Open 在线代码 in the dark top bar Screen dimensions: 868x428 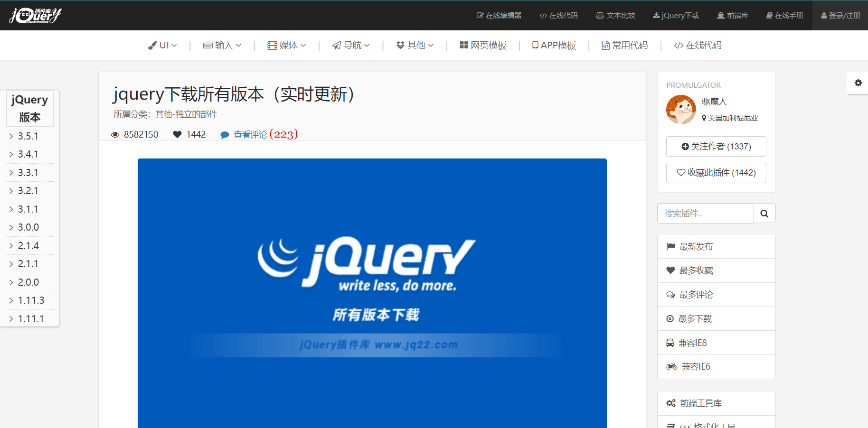pos(558,16)
